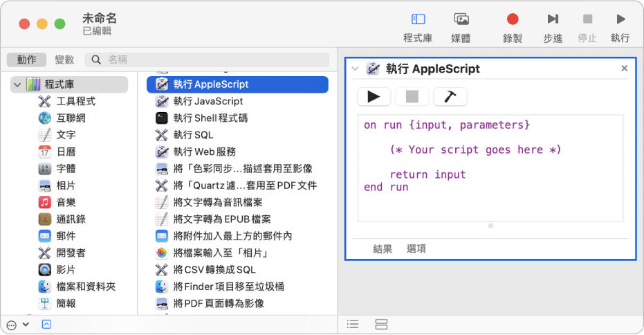
Task: Switch to the 變數 variables tab
Action: (x=64, y=60)
